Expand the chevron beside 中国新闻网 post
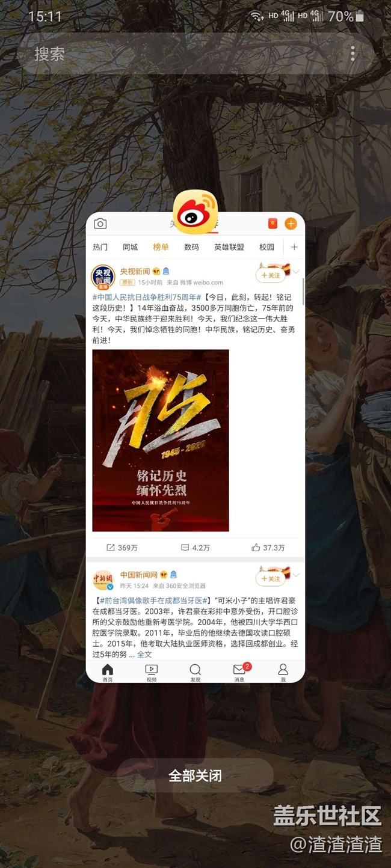The width and height of the screenshot is (391, 868). click(x=296, y=575)
